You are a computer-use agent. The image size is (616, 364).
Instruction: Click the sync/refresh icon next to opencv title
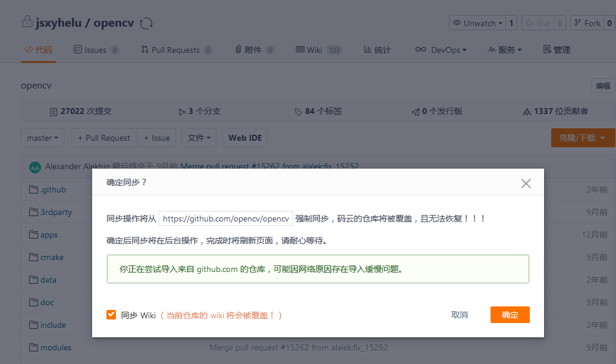(146, 23)
